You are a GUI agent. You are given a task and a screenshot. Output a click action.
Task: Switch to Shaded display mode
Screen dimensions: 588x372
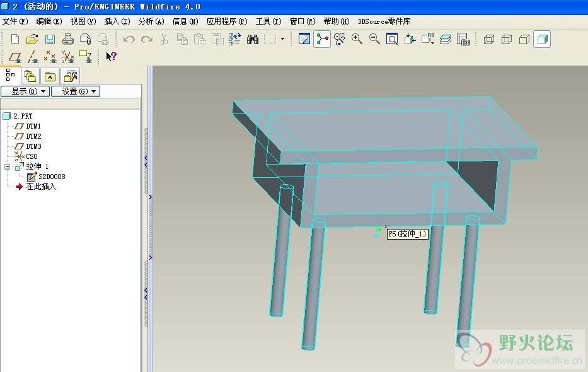click(x=542, y=39)
